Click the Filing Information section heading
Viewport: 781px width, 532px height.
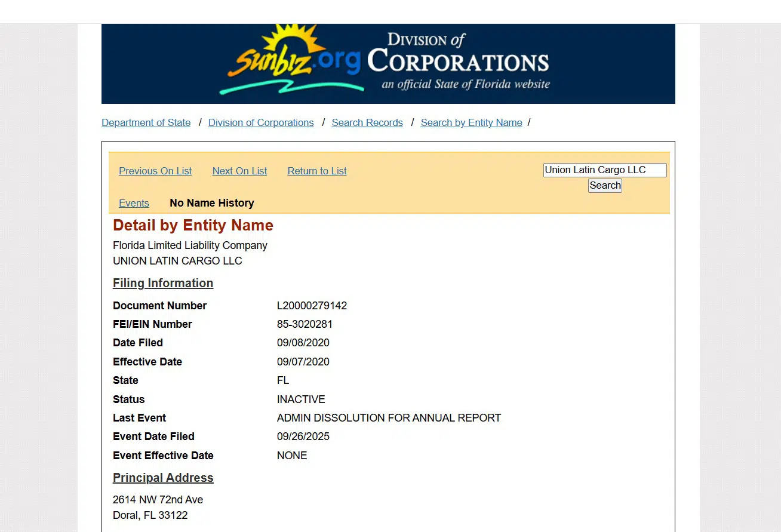coord(163,283)
